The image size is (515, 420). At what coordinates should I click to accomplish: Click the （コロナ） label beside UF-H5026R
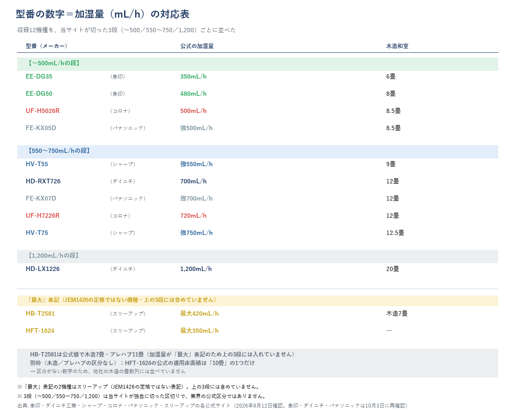pyautogui.click(x=120, y=111)
